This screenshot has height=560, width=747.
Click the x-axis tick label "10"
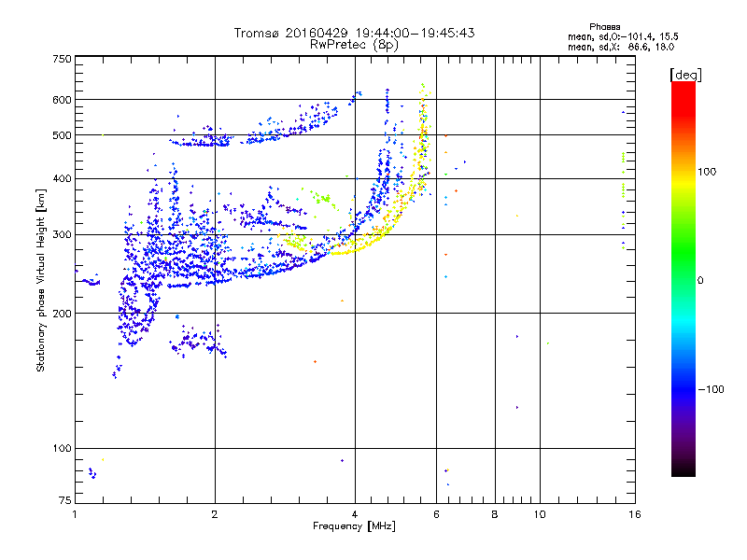(x=540, y=514)
